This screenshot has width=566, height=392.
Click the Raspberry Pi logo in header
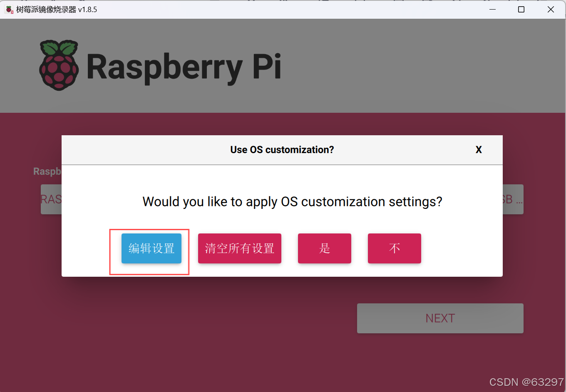click(160, 65)
